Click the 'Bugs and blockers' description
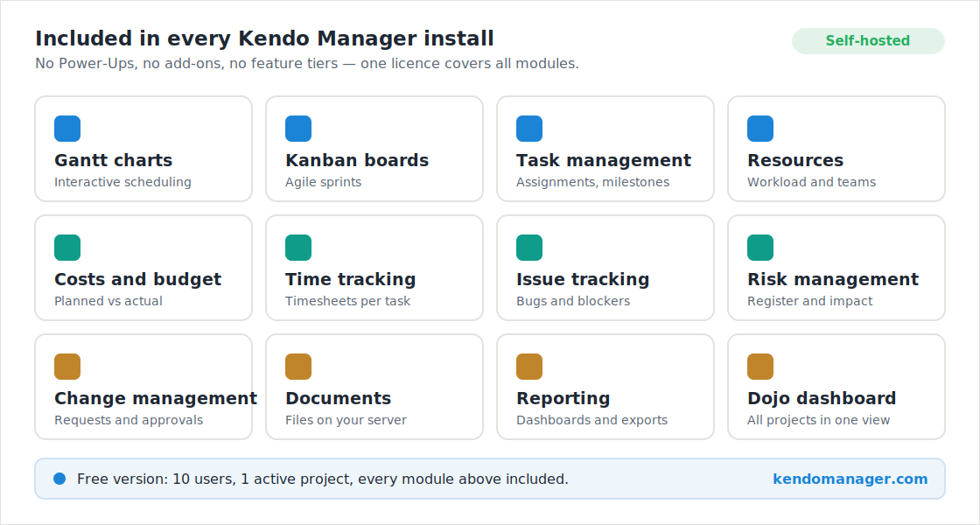The height and width of the screenshot is (525, 980). (573, 301)
